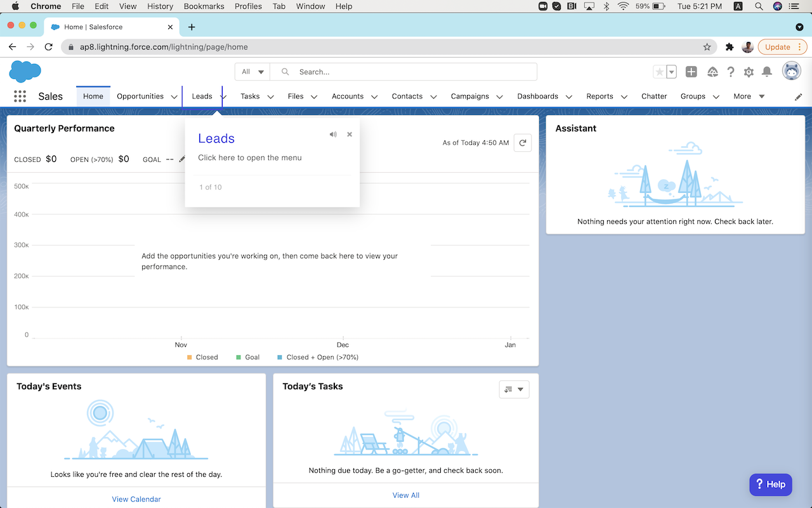This screenshot has width=812, height=508.
Task: Expand the Campaigns tab chevron
Action: point(500,97)
